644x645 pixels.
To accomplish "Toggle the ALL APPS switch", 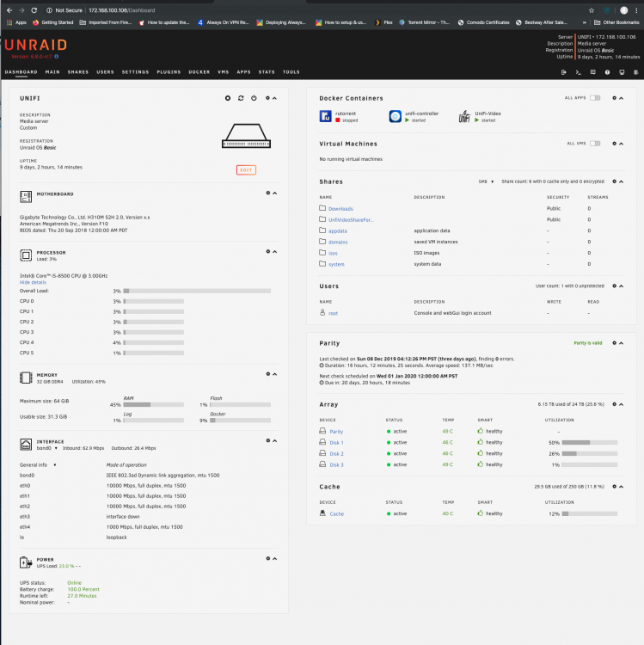I will tap(595, 98).
